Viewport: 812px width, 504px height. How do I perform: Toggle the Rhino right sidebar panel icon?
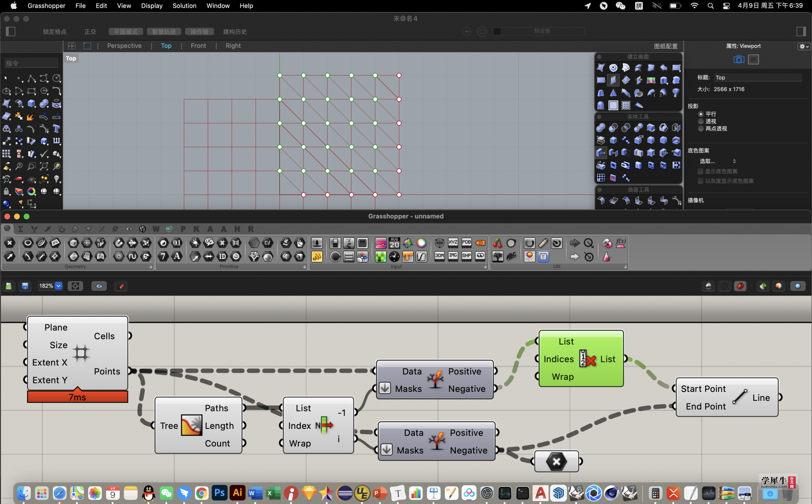tap(801, 31)
